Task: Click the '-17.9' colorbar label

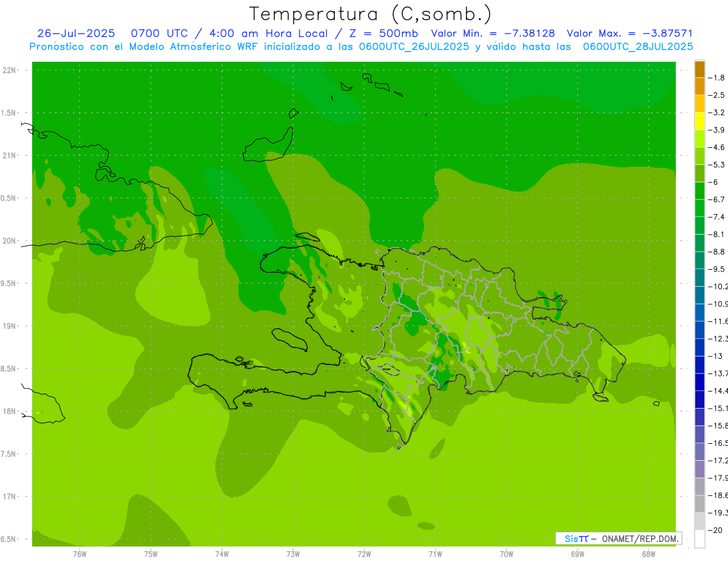Action: point(718,478)
